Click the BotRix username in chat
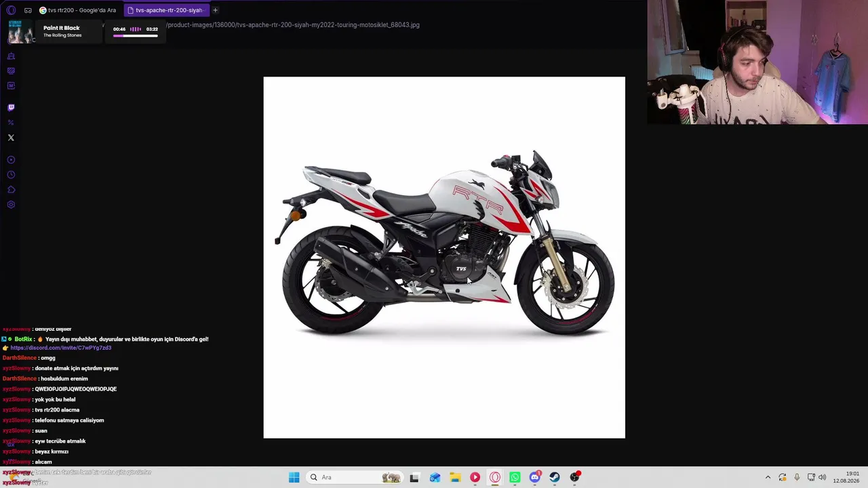Screen dimensions: 868x488 pyautogui.click(x=23, y=339)
